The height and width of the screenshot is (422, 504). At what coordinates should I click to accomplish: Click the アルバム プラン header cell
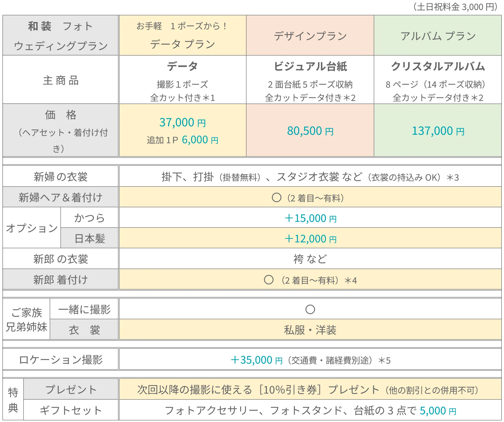(438, 36)
